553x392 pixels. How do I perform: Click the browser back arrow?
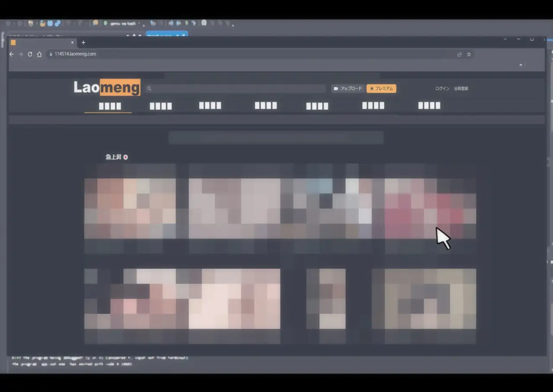point(12,54)
